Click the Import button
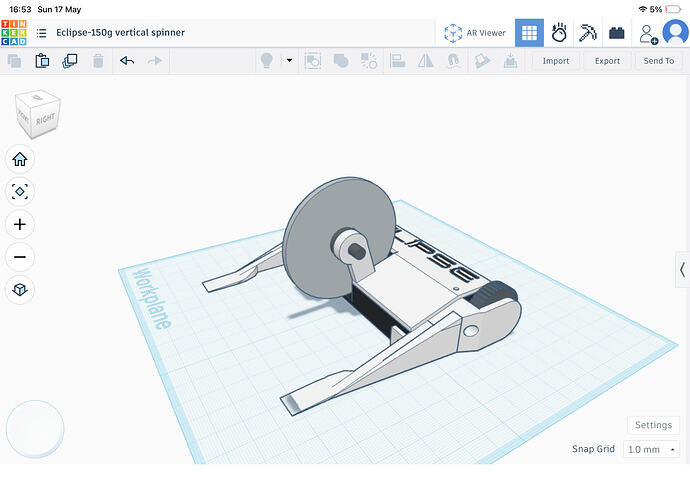This screenshot has width=690, height=479. click(x=556, y=61)
